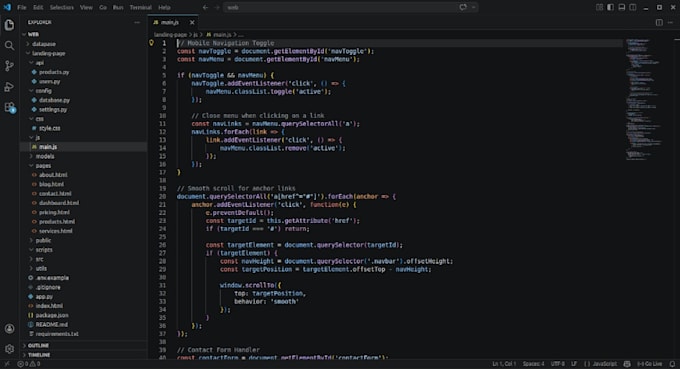Click Ln 1, Col 1 cursor position
Image resolution: width=680 pixels, height=369 pixels.
coord(504,364)
